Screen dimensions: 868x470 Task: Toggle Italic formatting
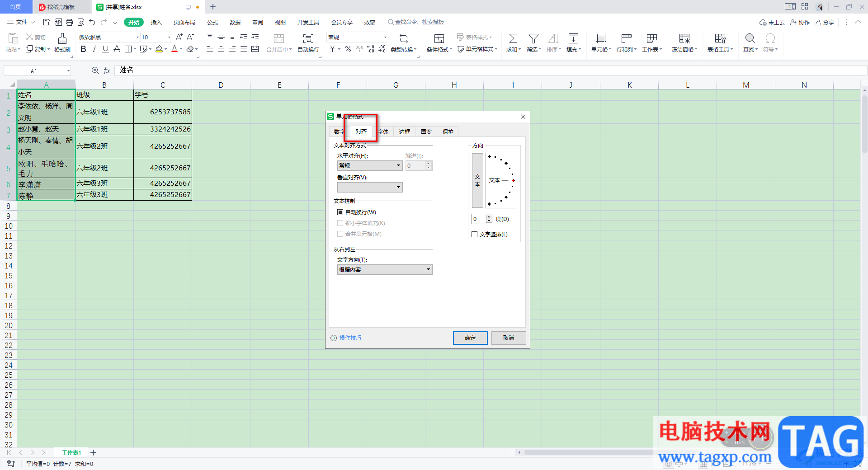(94, 49)
